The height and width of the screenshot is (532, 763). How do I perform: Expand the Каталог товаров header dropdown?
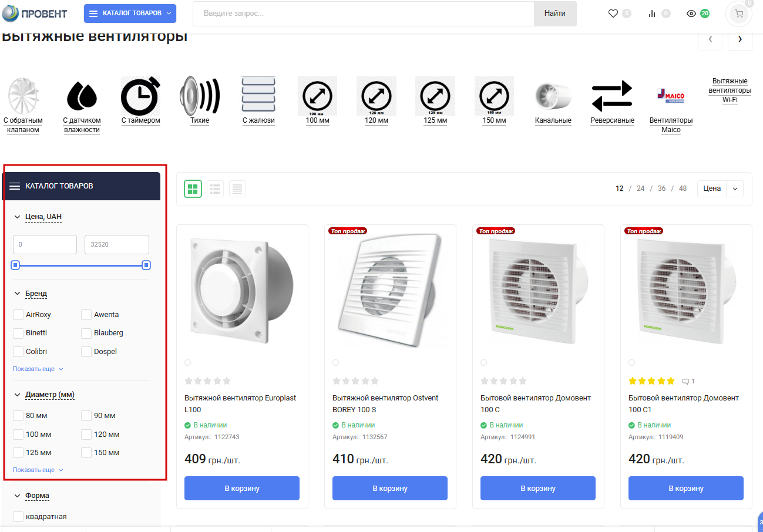click(130, 13)
